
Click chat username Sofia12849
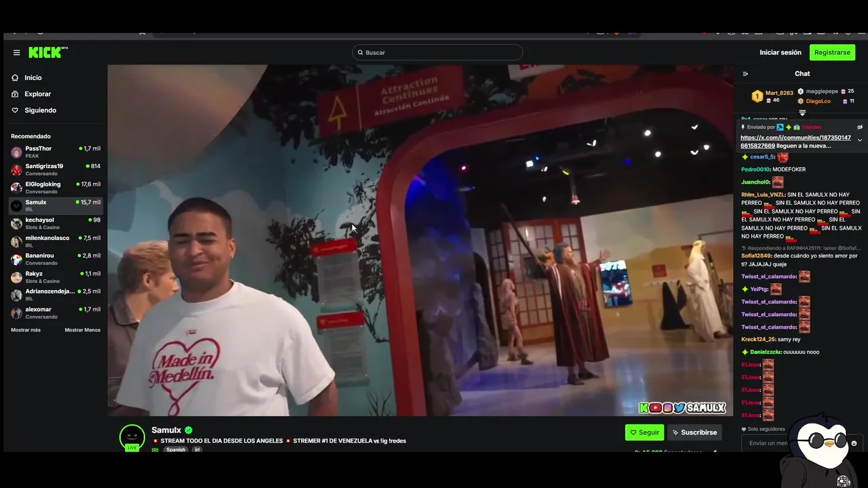point(756,256)
